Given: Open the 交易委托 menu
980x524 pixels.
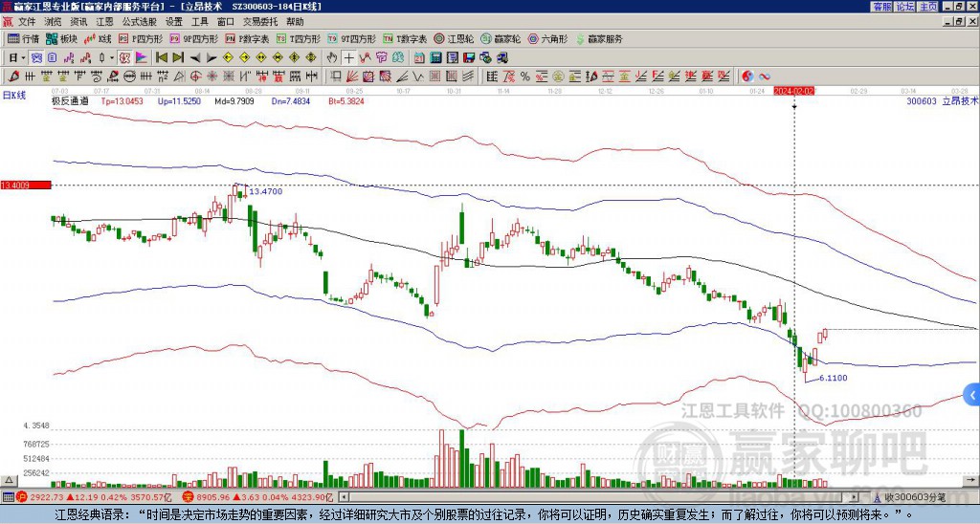Looking at the screenshot, I should click(x=260, y=22).
